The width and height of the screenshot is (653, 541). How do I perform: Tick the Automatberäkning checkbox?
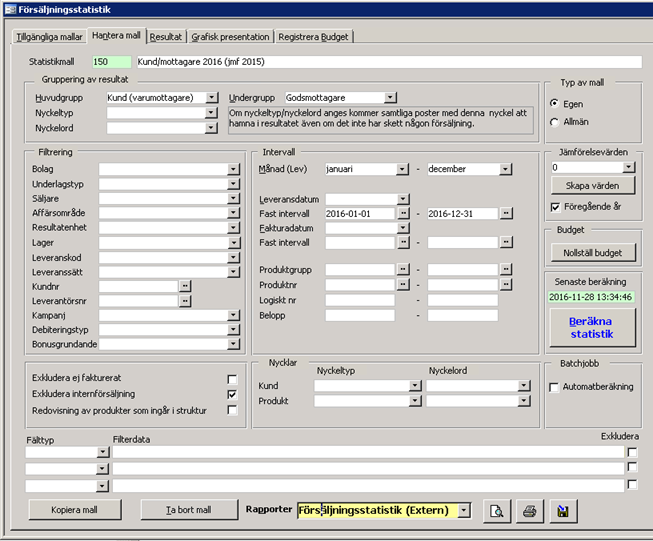(555, 387)
